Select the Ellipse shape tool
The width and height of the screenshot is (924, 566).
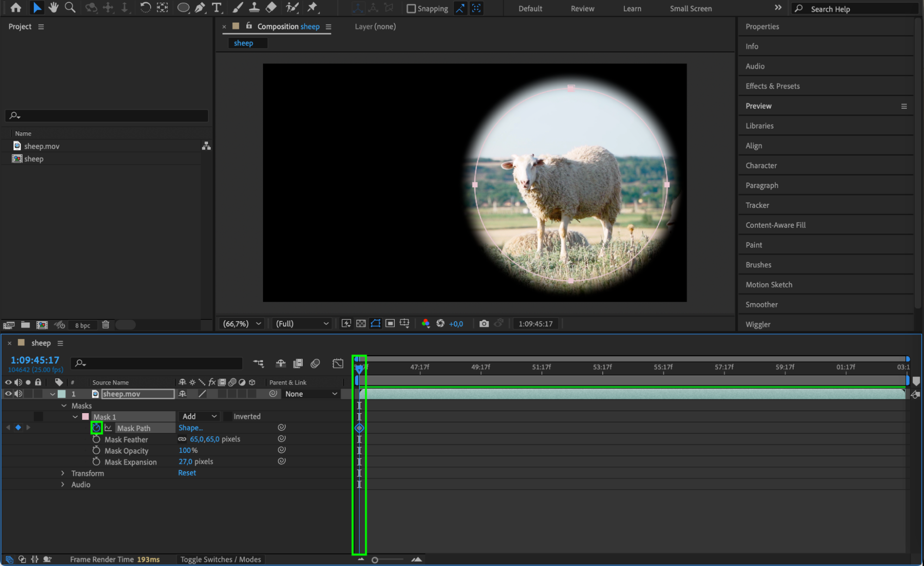[x=183, y=8]
